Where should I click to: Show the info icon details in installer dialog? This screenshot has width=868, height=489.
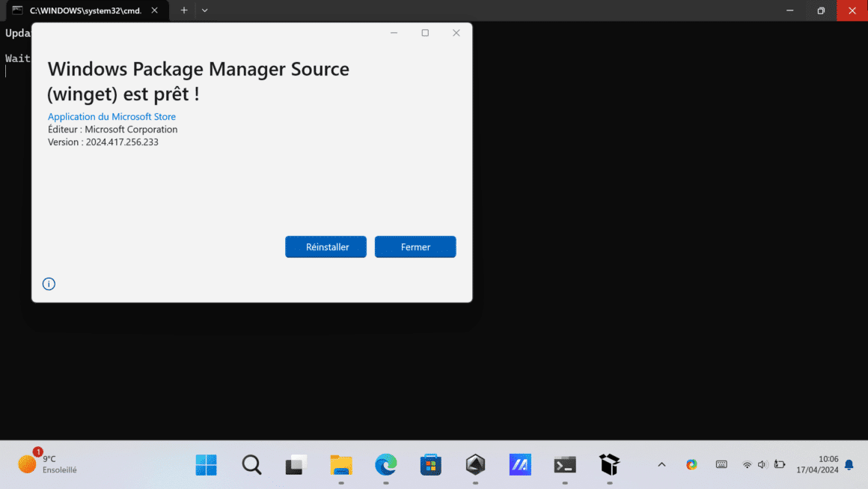[49, 284]
